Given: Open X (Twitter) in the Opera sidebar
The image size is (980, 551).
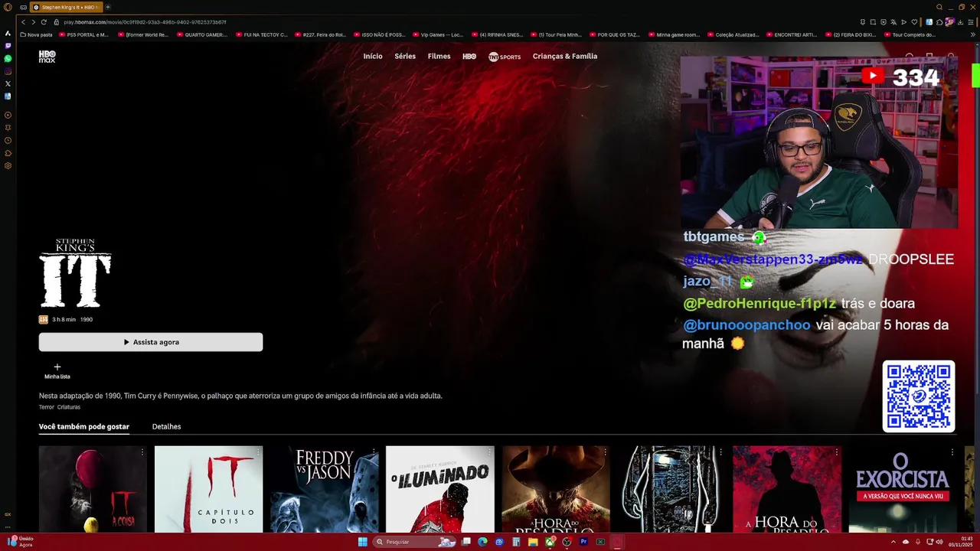Looking at the screenshot, I should [8, 83].
